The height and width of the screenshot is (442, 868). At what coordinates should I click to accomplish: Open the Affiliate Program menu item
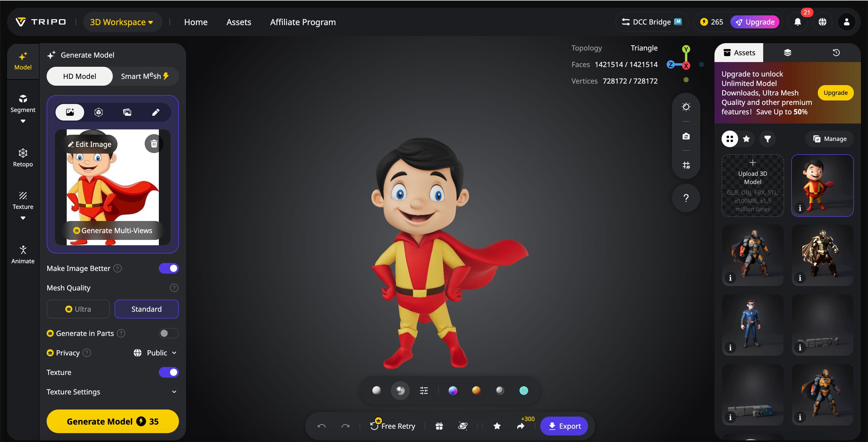pos(303,22)
